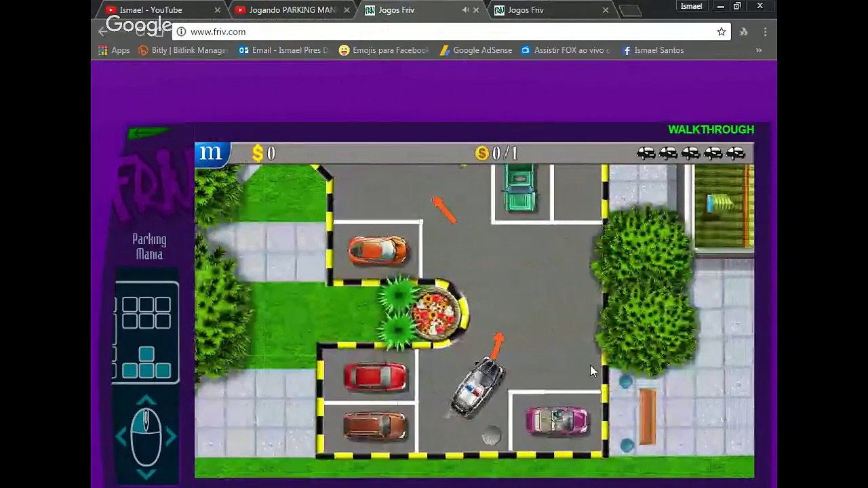The width and height of the screenshot is (868, 488).
Task: Click the green parked car at top
Action: pos(520,187)
